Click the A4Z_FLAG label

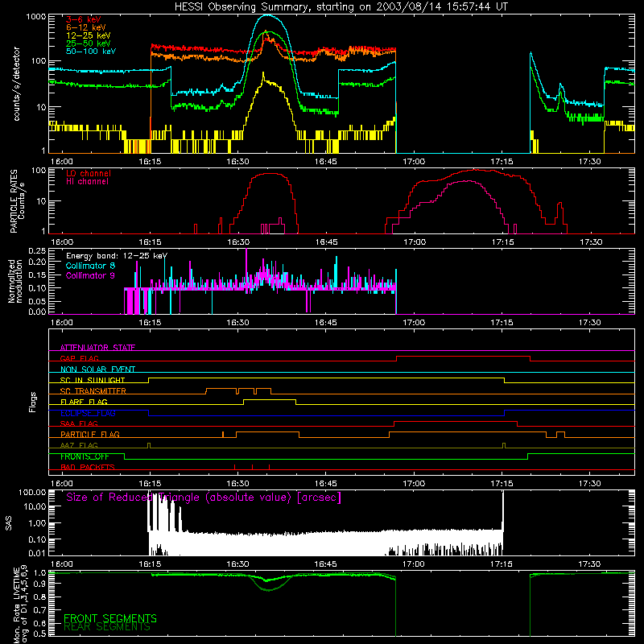pos(79,445)
